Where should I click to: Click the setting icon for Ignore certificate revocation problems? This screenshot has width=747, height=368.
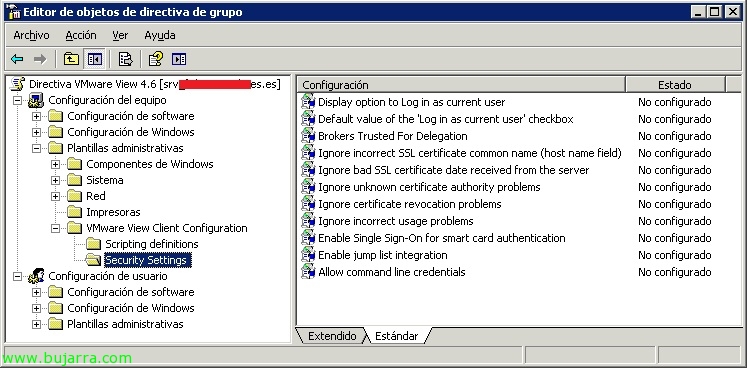click(308, 204)
